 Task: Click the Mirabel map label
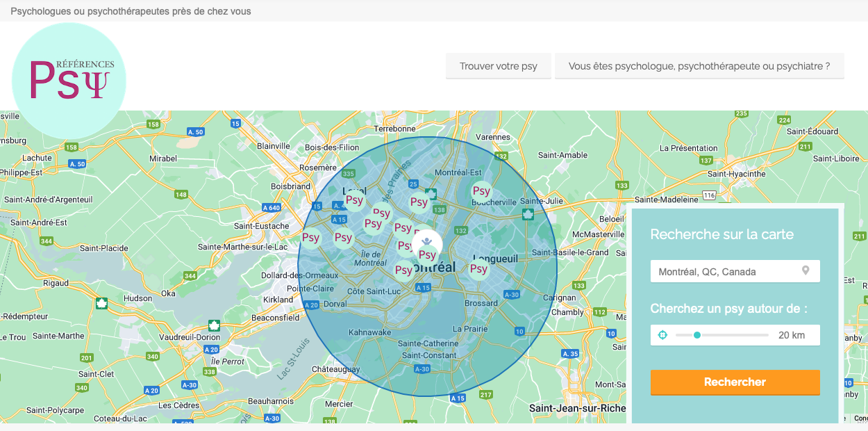(163, 158)
